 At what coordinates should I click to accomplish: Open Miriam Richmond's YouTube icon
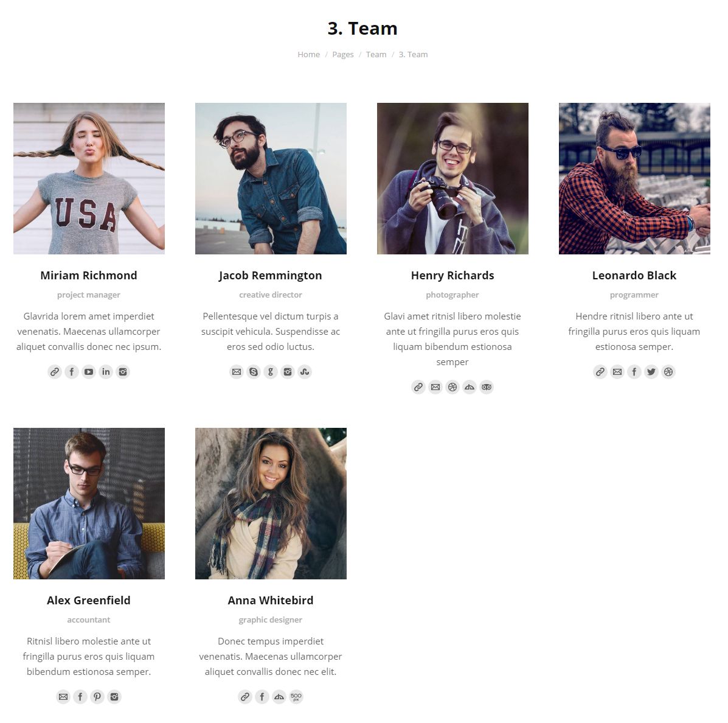(89, 372)
